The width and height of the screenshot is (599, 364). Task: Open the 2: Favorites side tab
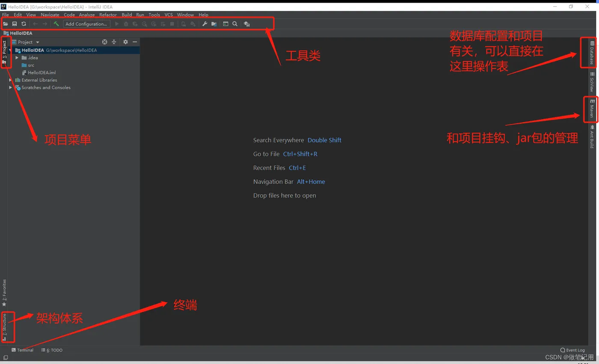4,293
